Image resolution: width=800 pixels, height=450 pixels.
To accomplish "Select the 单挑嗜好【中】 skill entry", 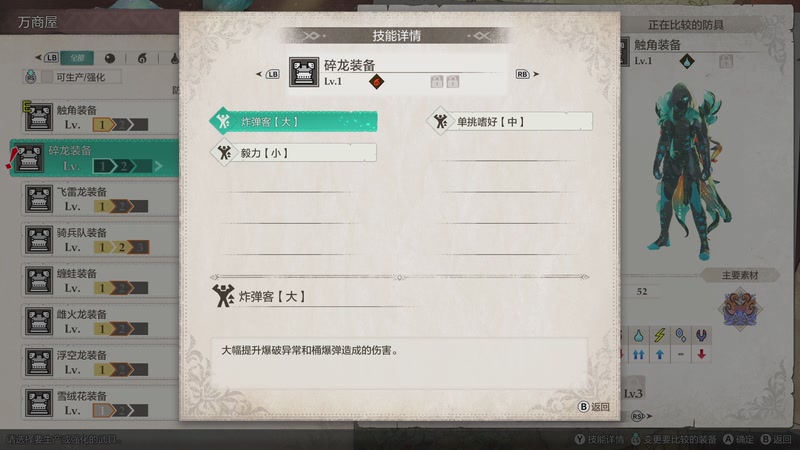I will coord(510,121).
